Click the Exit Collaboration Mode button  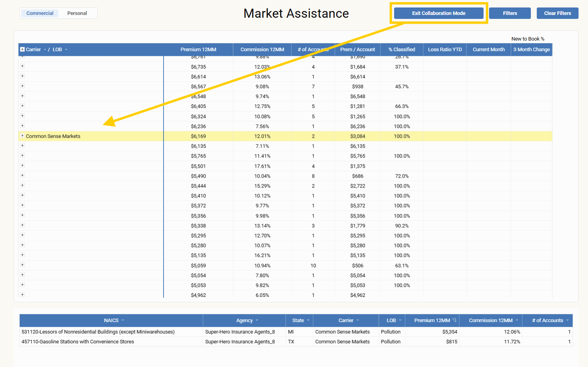click(x=439, y=13)
